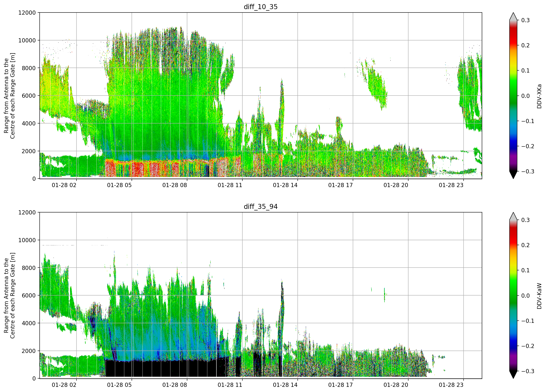Image resolution: width=546 pixels, height=392 pixels.
Task: Click '01-28 17' time label under diff_10_35
Action: (x=340, y=185)
